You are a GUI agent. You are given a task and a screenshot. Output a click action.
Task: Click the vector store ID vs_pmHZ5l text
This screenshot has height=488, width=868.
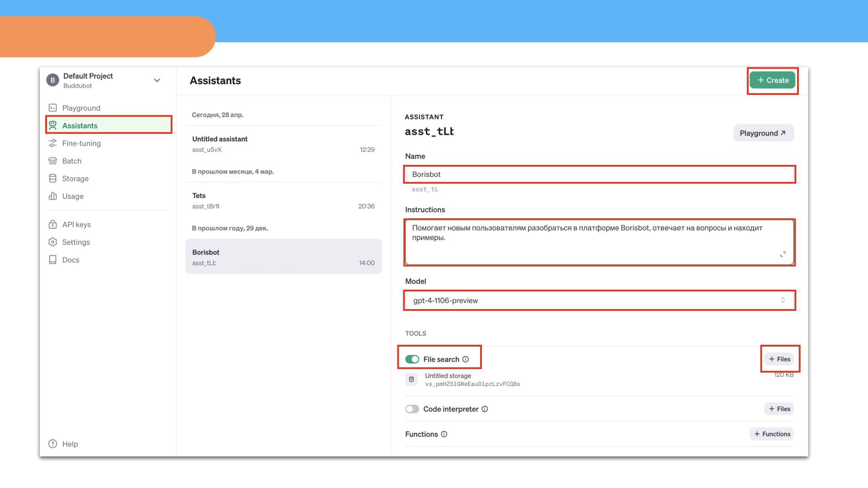tap(472, 384)
